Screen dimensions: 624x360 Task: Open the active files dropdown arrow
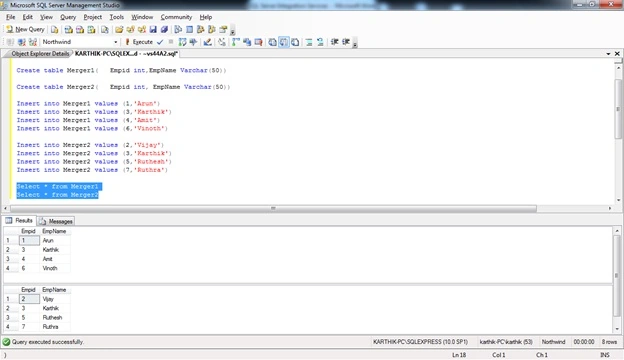click(608, 54)
